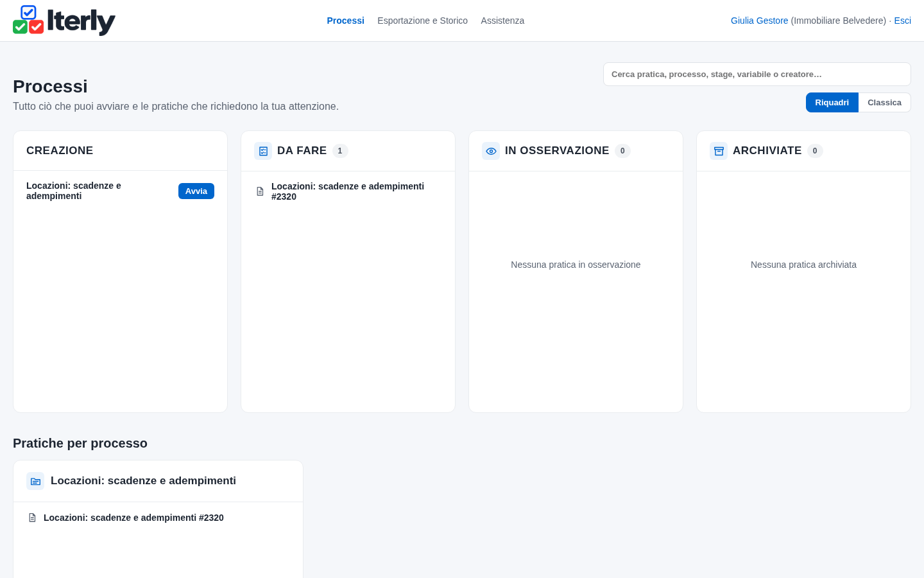Click document icon beside practice #2320 in Da Fare
Image resolution: width=924 pixels, height=578 pixels.
(x=260, y=191)
